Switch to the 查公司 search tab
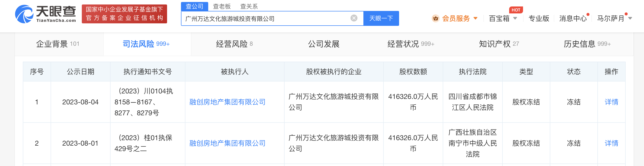The height and width of the screenshot is (166, 644). (195, 6)
